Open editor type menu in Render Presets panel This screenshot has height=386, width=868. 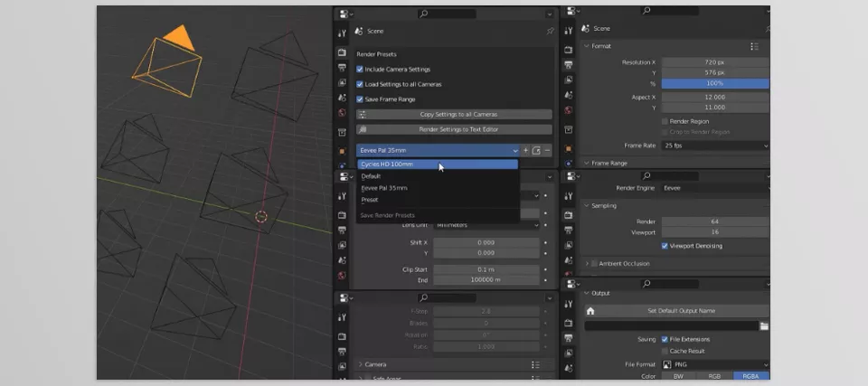click(346, 14)
